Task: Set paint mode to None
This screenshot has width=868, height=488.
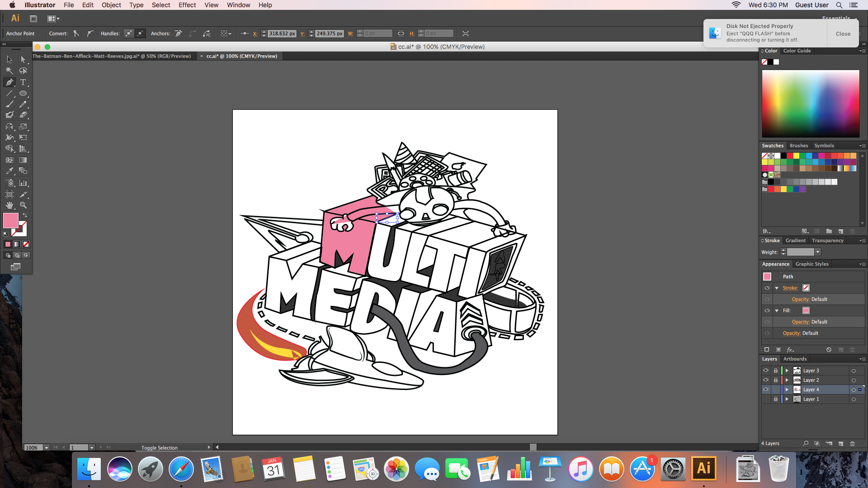Action: [x=26, y=244]
